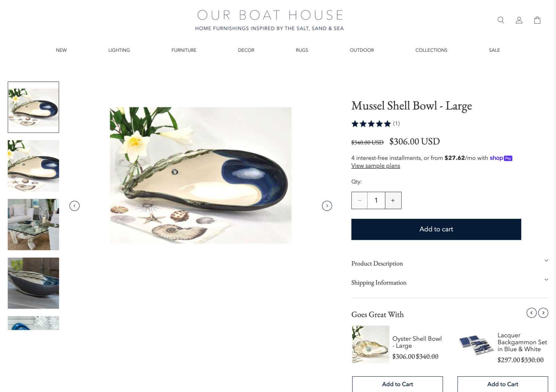The width and height of the screenshot is (556, 392).
Task: Click the main Add to cart button
Action: (x=436, y=229)
